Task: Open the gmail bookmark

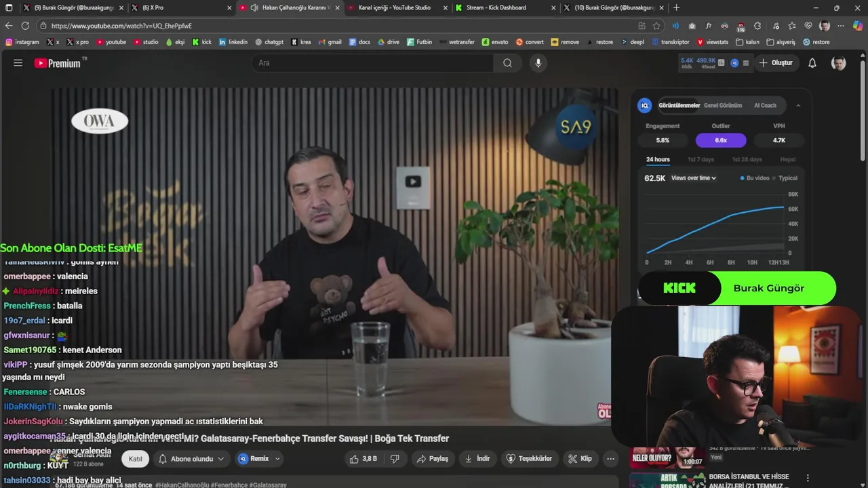Action: tap(330, 42)
